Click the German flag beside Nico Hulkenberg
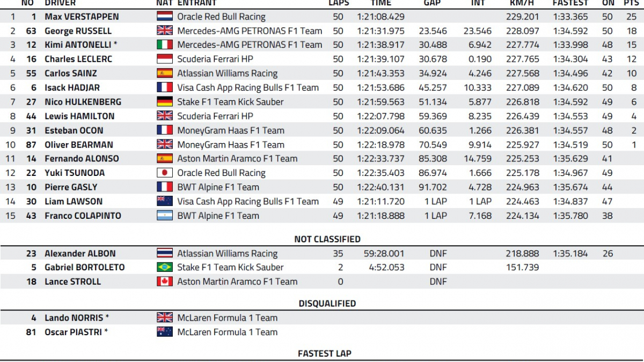644x362 pixels. coord(164,102)
